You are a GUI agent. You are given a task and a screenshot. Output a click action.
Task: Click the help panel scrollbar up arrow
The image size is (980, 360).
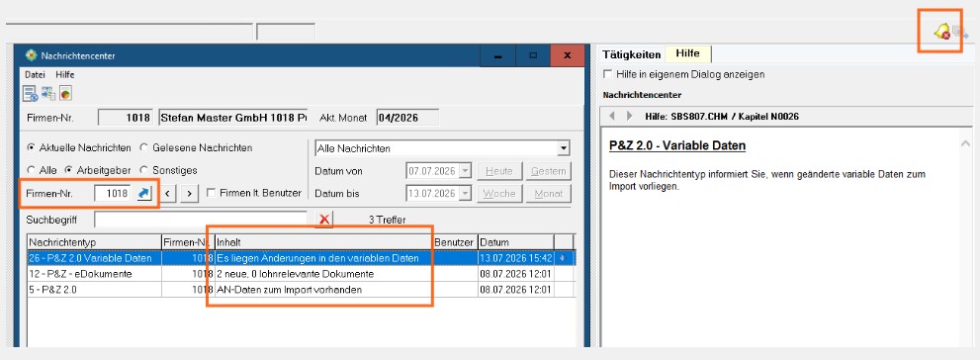click(x=964, y=144)
